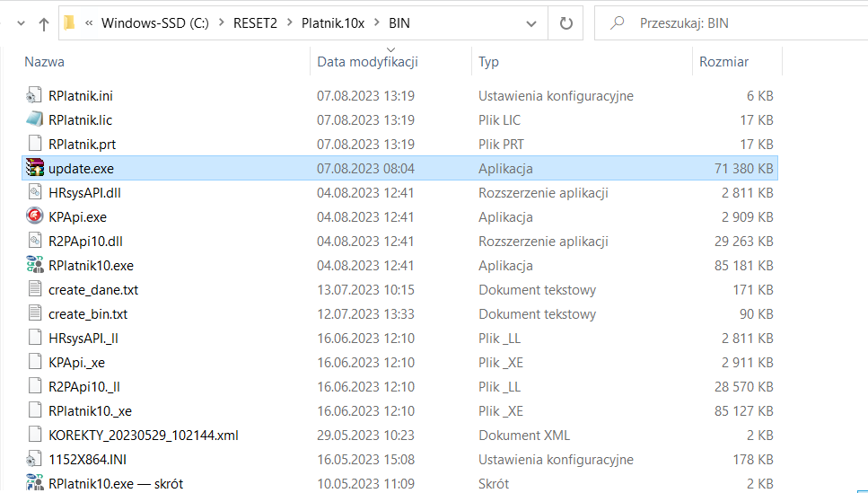Click the Przeszukaj: BIN search field

pyautogui.click(x=731, y=23)
